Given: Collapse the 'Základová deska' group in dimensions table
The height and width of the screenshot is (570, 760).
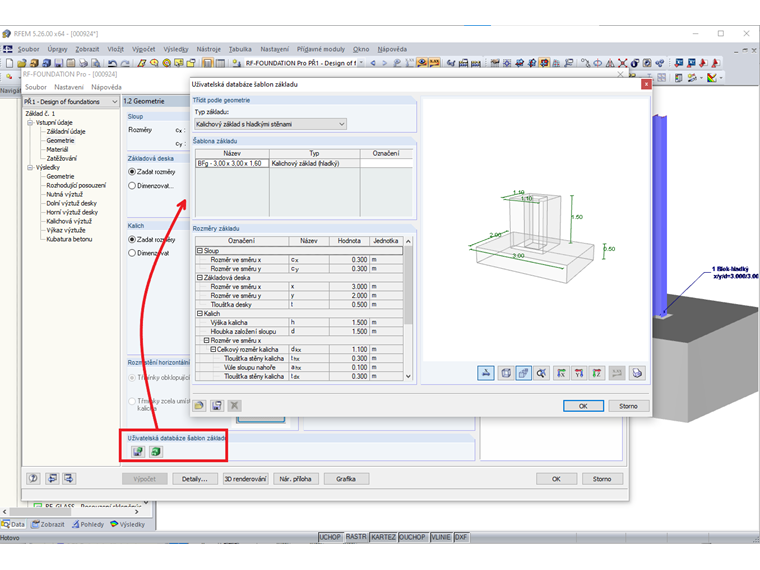Looking at the screenshot, I should (x=199, y=278).
